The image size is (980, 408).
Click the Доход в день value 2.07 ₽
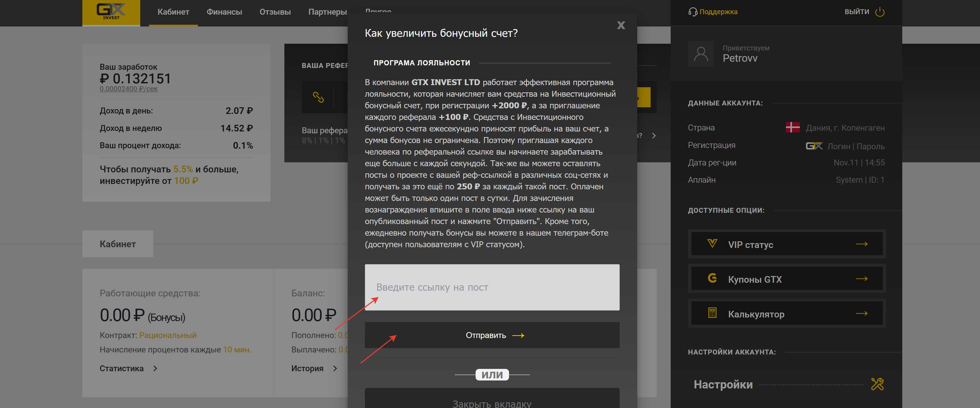(x=239, y=111)
